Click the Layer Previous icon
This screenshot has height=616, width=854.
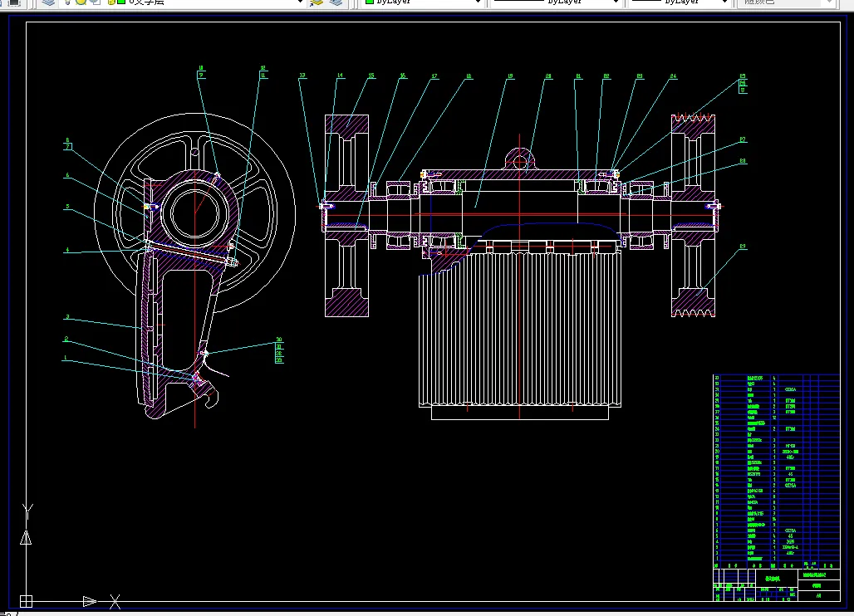click(336, 2)
